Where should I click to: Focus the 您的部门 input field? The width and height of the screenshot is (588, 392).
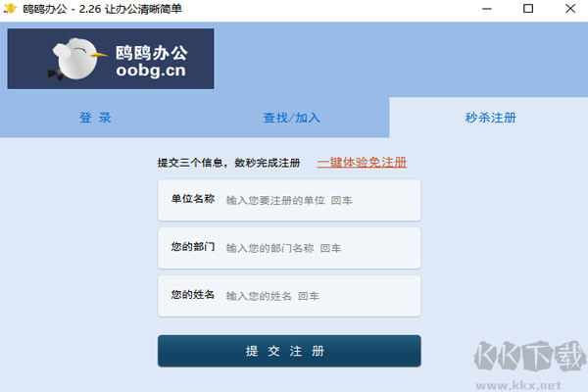[289, 248]
